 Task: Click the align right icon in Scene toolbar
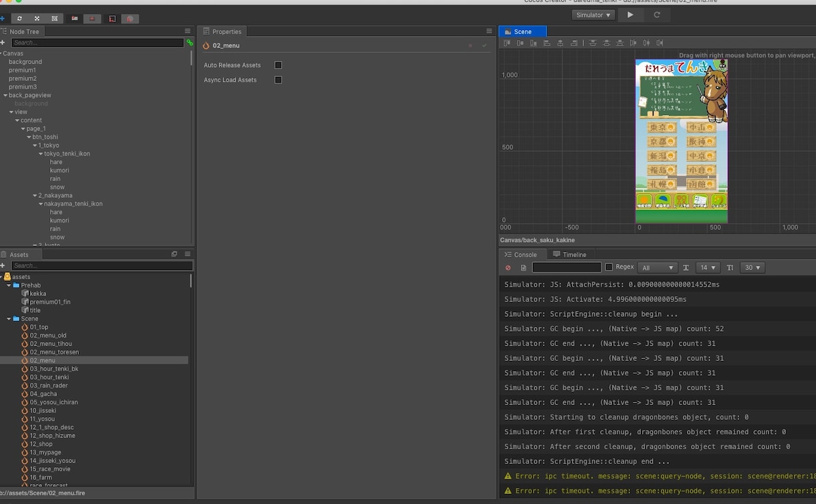(x=574, y=43)
